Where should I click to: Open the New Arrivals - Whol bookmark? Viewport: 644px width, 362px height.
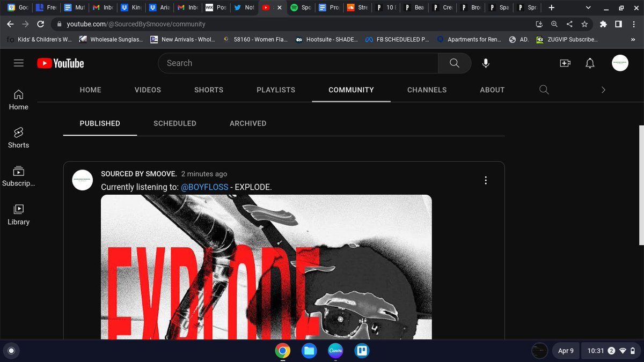182,40
